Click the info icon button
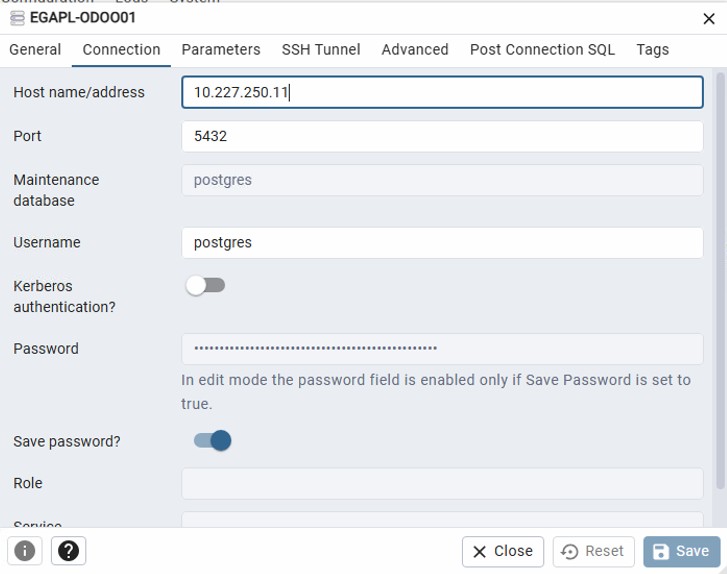Image resolution: width=727 pixels, height=574 pixels. click(x=24, y=551)
